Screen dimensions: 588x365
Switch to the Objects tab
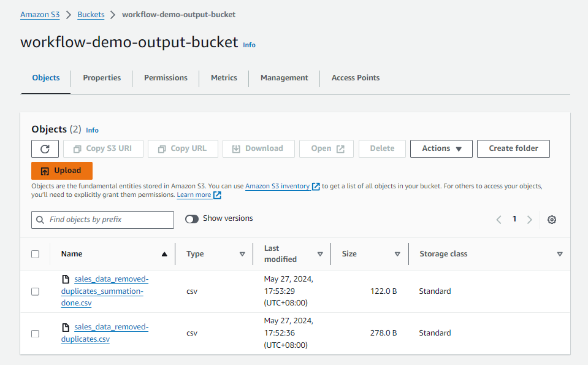[46, 78]
